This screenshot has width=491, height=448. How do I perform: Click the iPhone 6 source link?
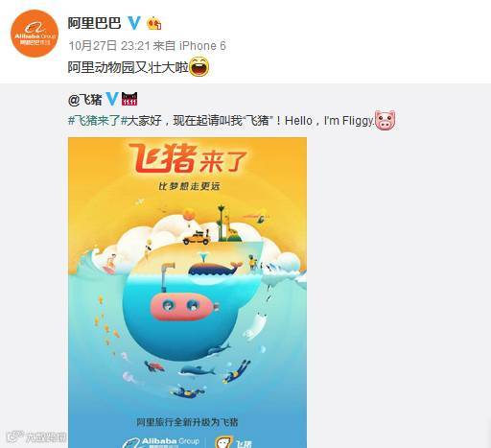[x=202, y=46]
